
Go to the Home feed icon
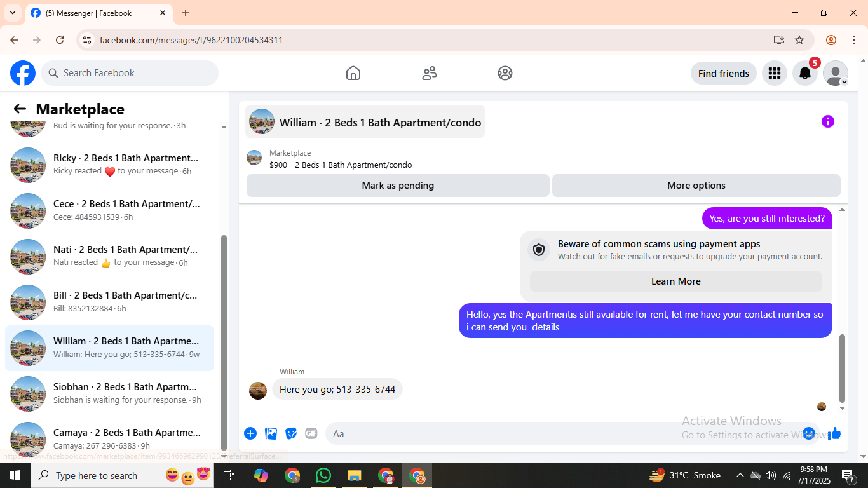click(x=353, y=73)
